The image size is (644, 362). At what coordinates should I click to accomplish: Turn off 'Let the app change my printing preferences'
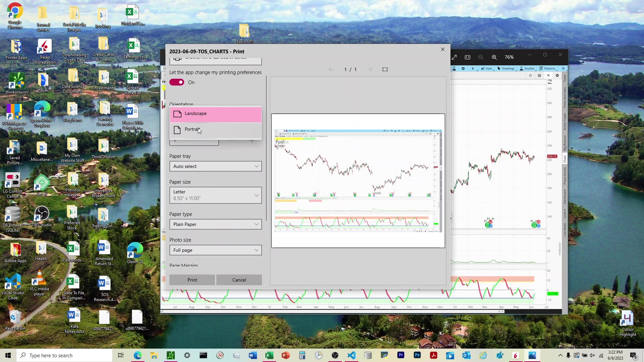(x=177, y=82)
